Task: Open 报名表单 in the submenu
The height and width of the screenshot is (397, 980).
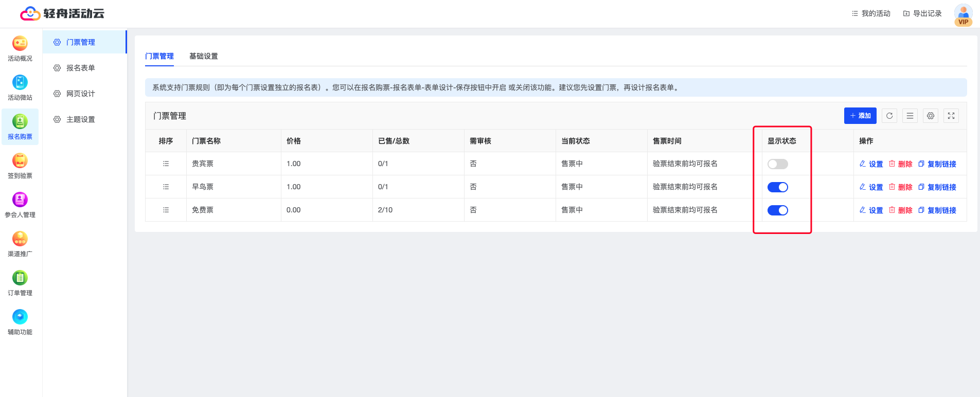Action: [84, 68]
